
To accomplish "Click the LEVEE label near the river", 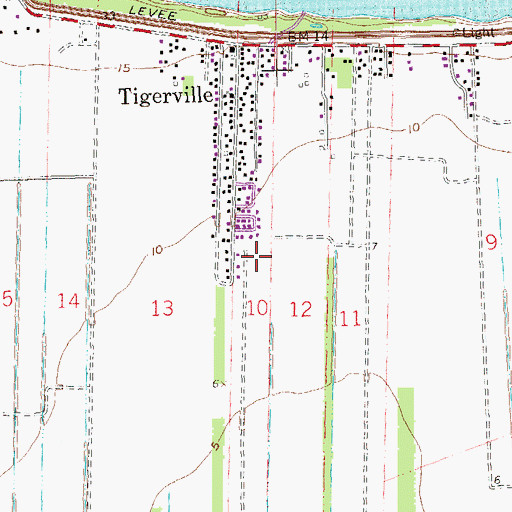I will pos(153,13).
